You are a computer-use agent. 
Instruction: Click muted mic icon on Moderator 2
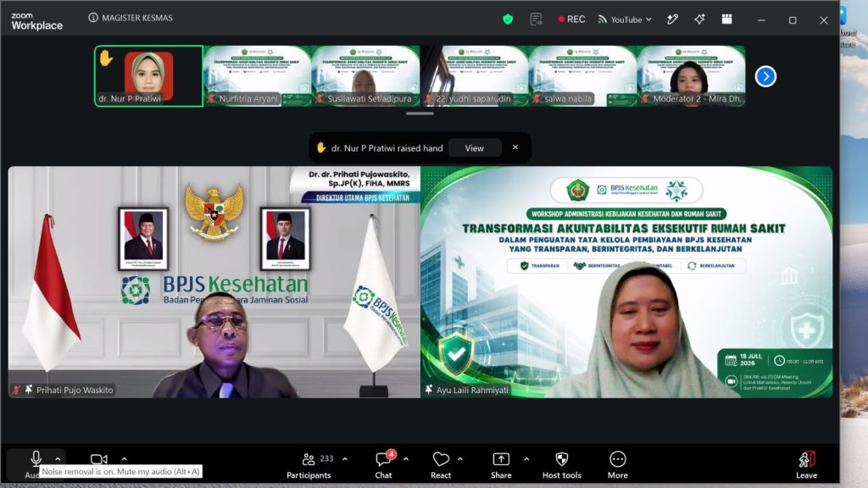(645, 99)
